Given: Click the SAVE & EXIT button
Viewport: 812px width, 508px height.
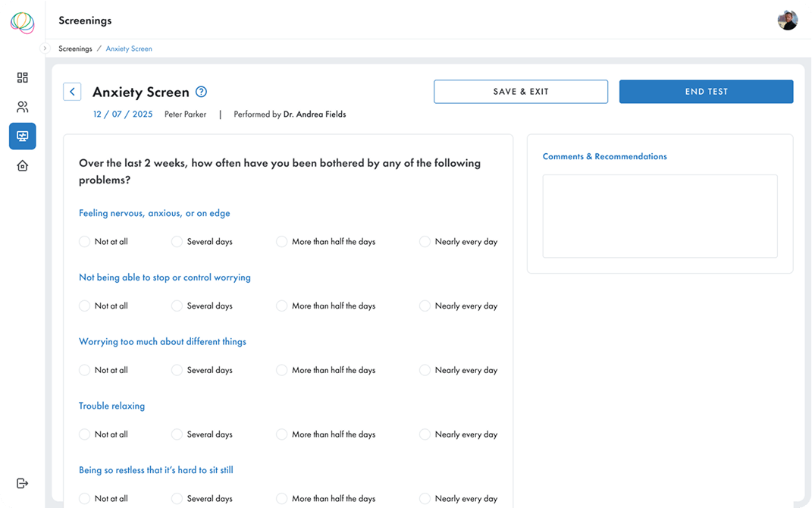Looking at the screenshot, I should coord(520,92).
